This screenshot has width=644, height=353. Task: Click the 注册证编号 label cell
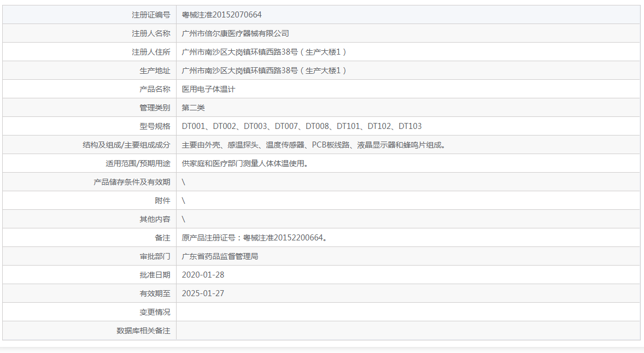point(90,15)
